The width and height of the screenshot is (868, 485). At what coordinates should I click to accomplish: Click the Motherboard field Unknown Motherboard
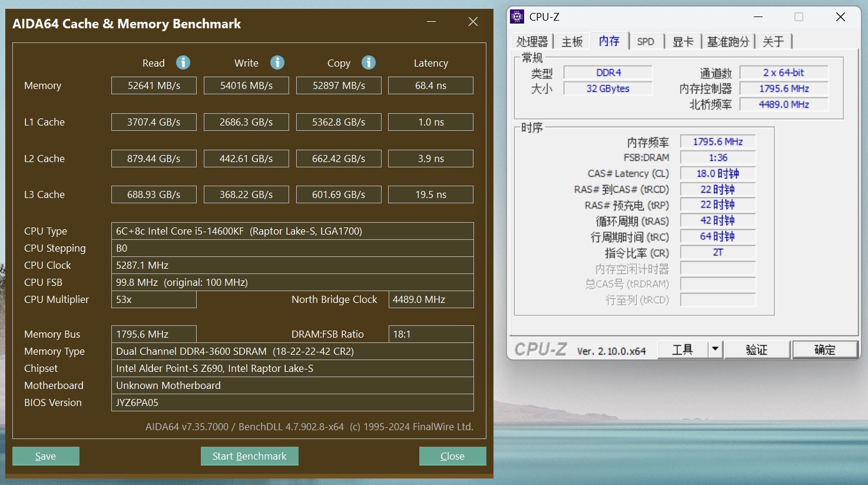pyautogui.click(x=293, y=385)
